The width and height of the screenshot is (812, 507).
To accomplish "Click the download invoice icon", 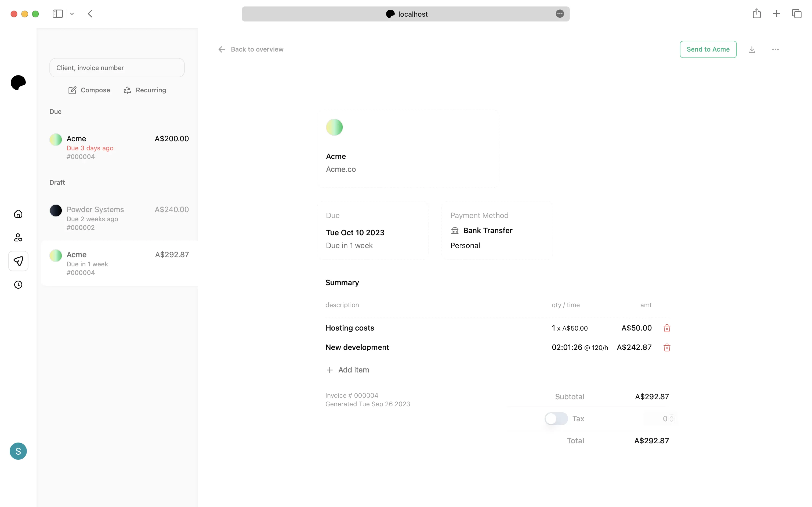I will 752,49.
